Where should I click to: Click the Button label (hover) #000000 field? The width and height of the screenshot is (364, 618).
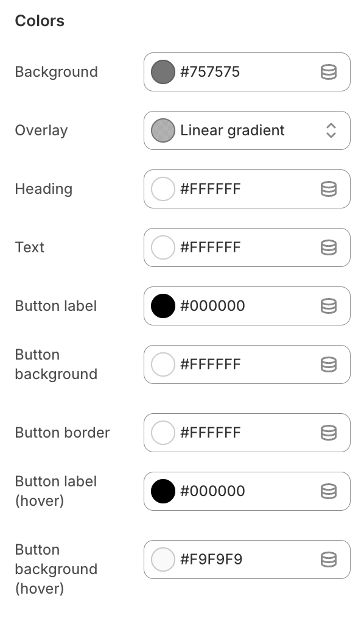(x=247, y=491)
